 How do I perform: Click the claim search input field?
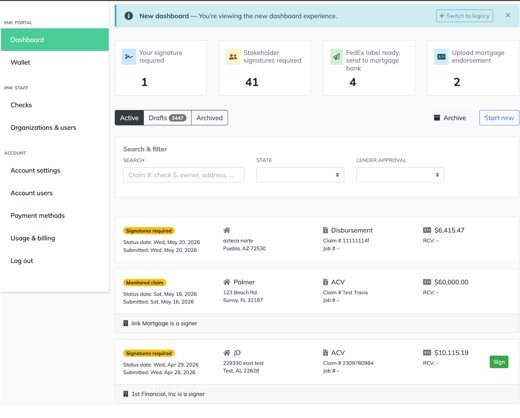(x=184, y=175)
